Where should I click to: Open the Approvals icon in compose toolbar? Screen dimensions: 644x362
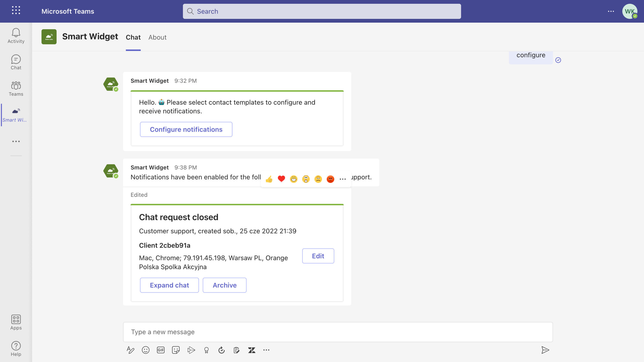(221, 350)
